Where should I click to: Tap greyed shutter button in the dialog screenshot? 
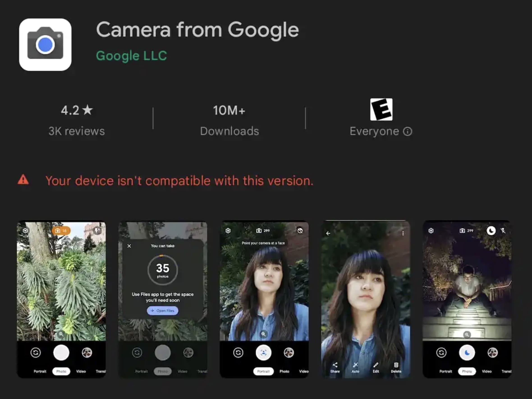(x=163, y=353)
